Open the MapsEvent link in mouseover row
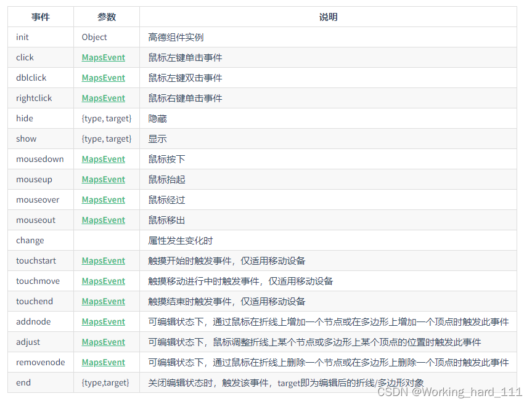Screen dimensions: 532x404 104,200
